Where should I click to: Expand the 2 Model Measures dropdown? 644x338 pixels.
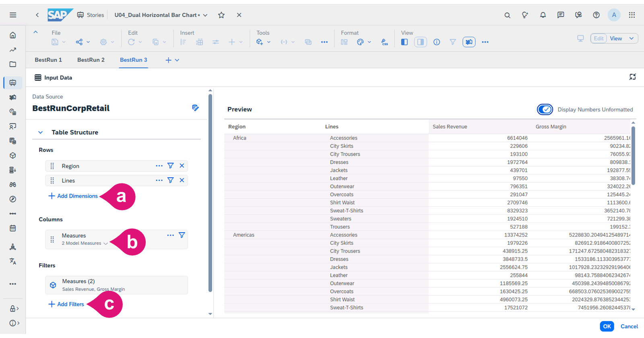pyautogui.click(x=105, y=243)
